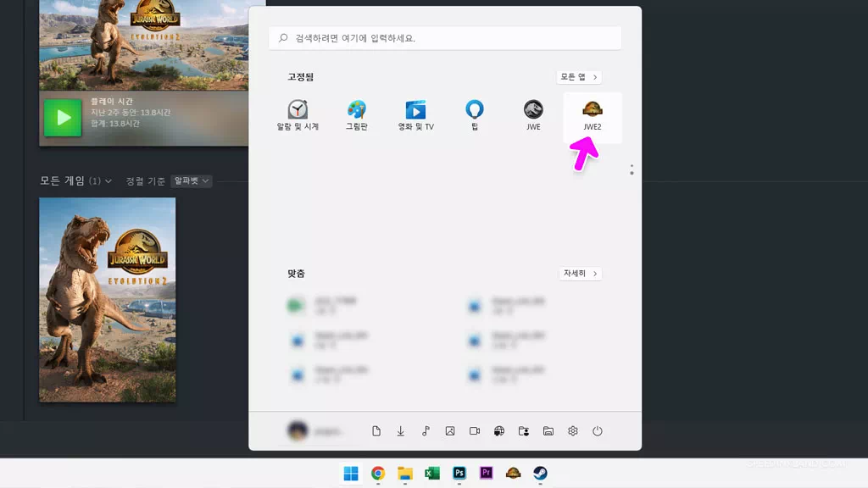The width and height of the screenshot is (868, 488).
Task: Click the Power button in Start menu
Action: point(598,431)
